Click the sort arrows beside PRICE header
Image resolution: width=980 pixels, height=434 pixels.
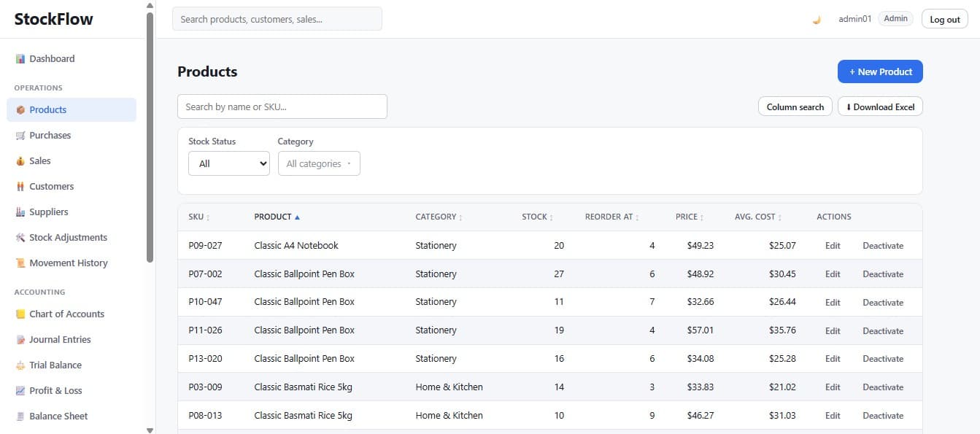[702, 217]
